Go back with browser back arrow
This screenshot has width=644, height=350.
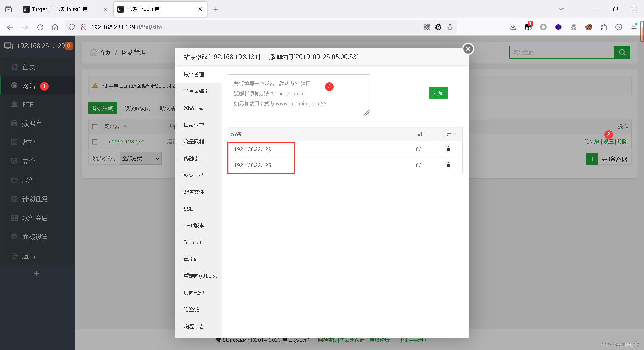click(10, 27)
